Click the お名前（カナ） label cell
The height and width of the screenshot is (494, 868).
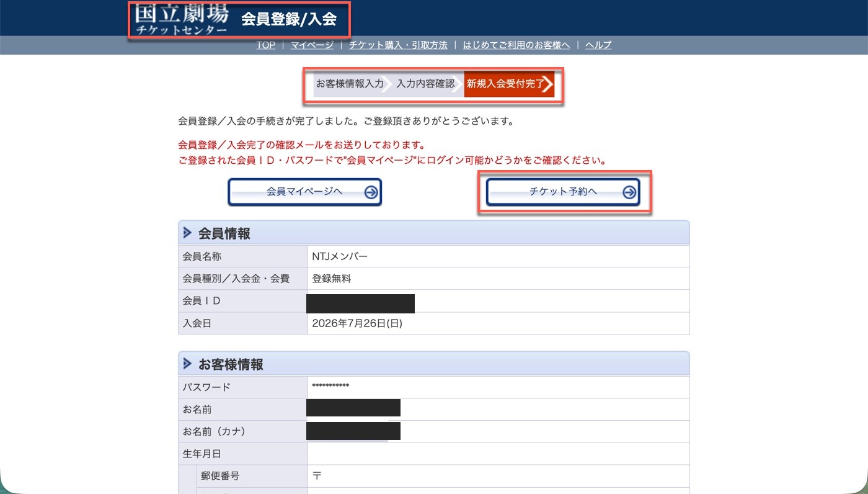click(243, 431)
